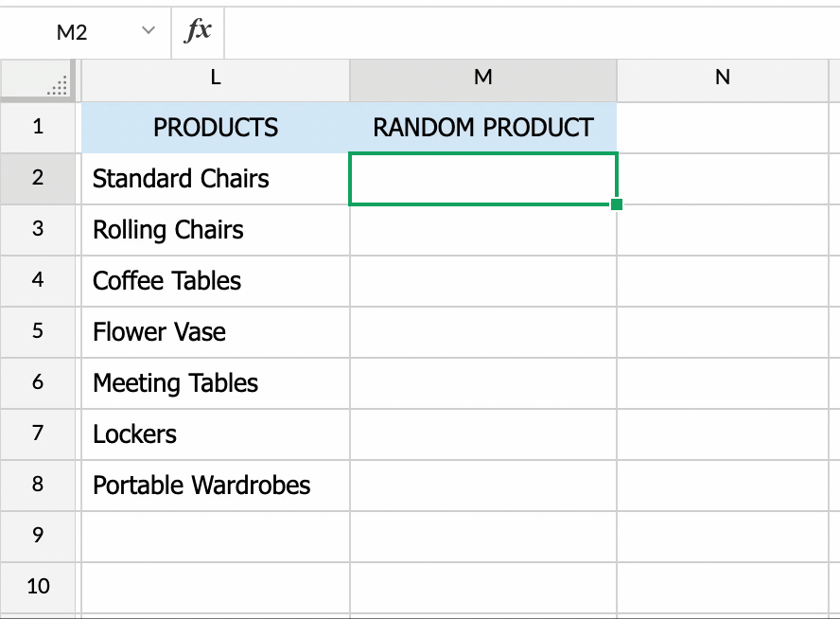Viewport: 840px width, 619px height.
Task: Select row 1 by its number
Action: (x=38, y=127)
